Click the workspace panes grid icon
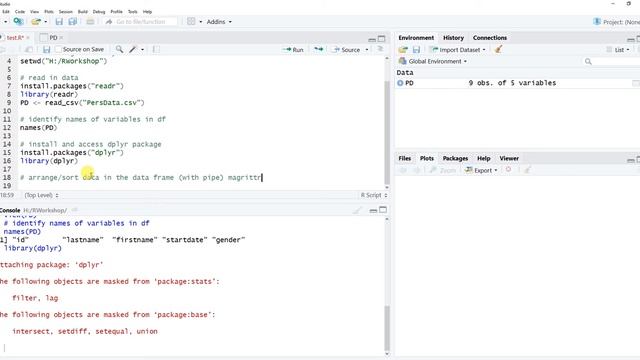Image resolution: width=640 pixels, height=360 pixels. [x=191, y=22]
